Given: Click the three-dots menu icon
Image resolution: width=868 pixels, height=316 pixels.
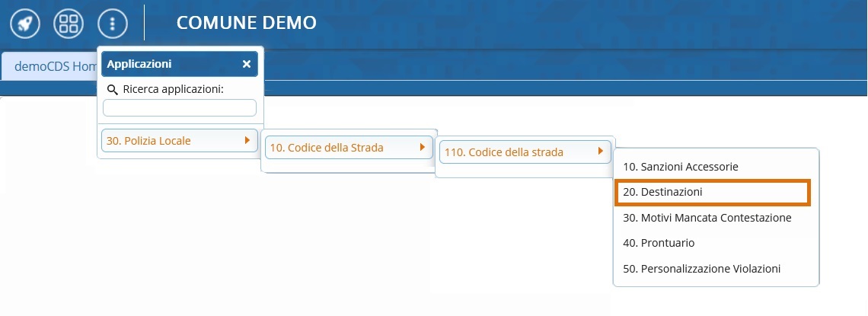Looking at the screenshot, I should click(x=113, y=24).
